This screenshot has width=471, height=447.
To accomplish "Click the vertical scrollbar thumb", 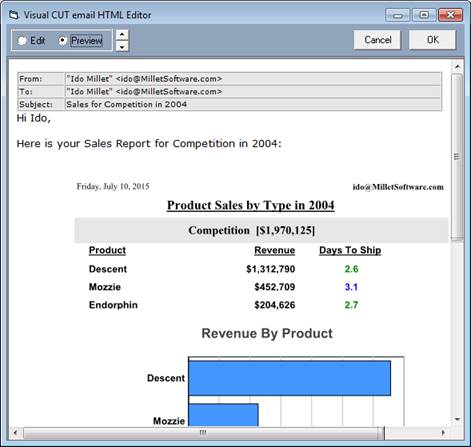I will (457, 157).
